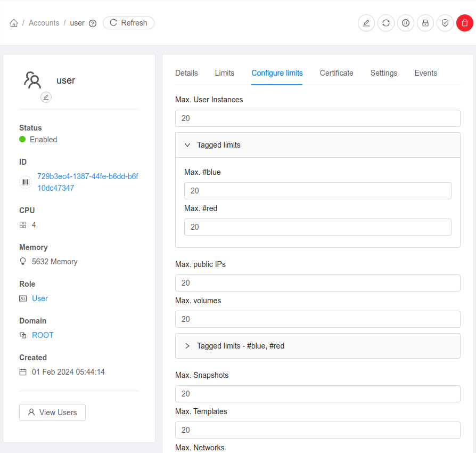476x453 pixels.
Task: Click the home icon in the breadcrumb
Action: click(13, 23)
